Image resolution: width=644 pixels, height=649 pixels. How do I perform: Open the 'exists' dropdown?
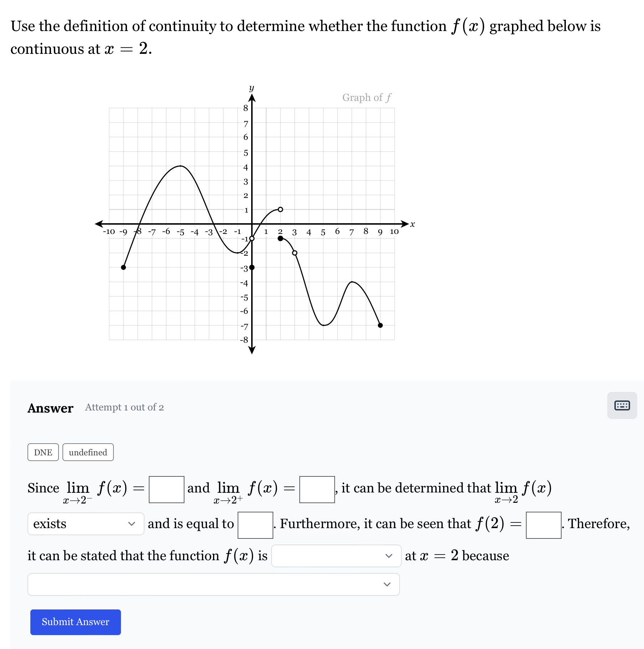[x=85, y=524]
